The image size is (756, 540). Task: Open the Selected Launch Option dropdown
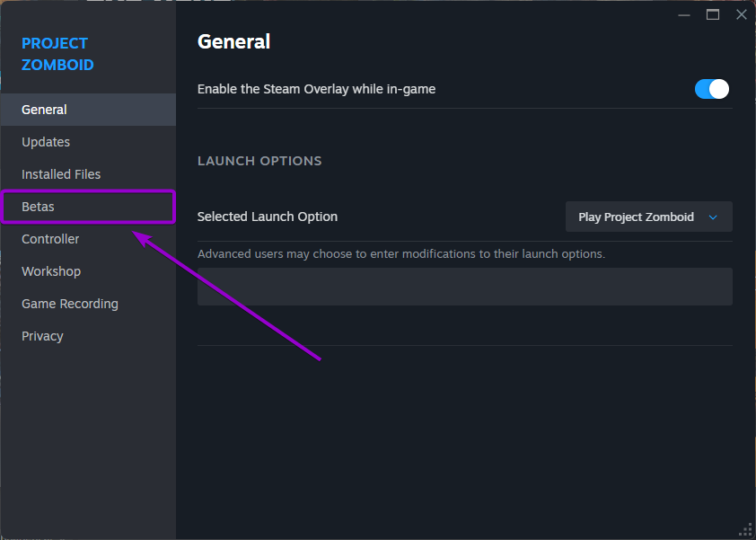click(648, 217)
